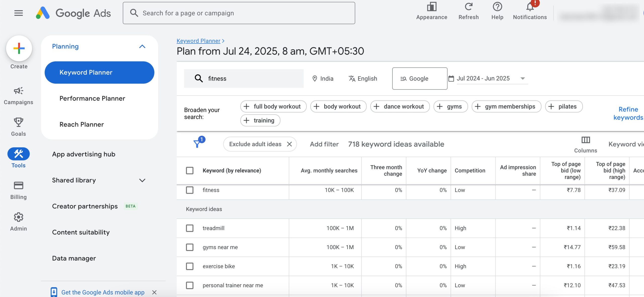Image resolution: width=644 pixels, height=297 pixels.
Task: Remove the Exclude adult ideas filter
Action: pos(289,144)
